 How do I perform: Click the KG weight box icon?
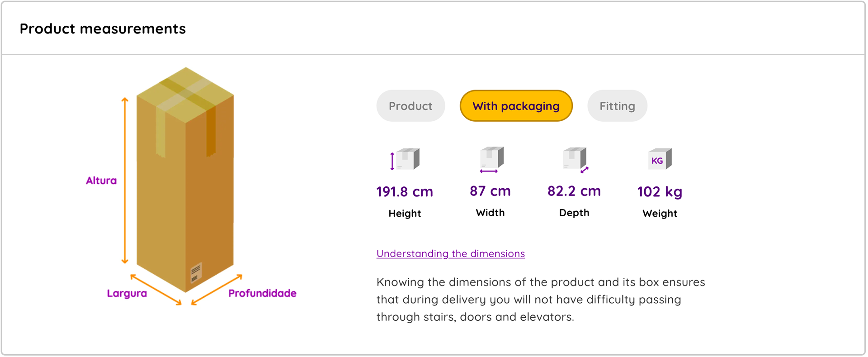(660, 159)
